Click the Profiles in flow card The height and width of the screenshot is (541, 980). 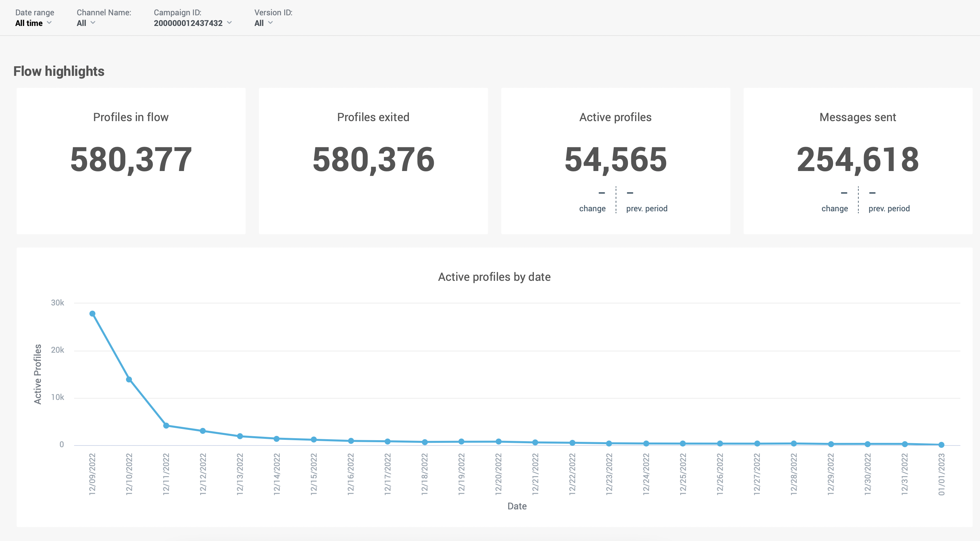point(131,160)
